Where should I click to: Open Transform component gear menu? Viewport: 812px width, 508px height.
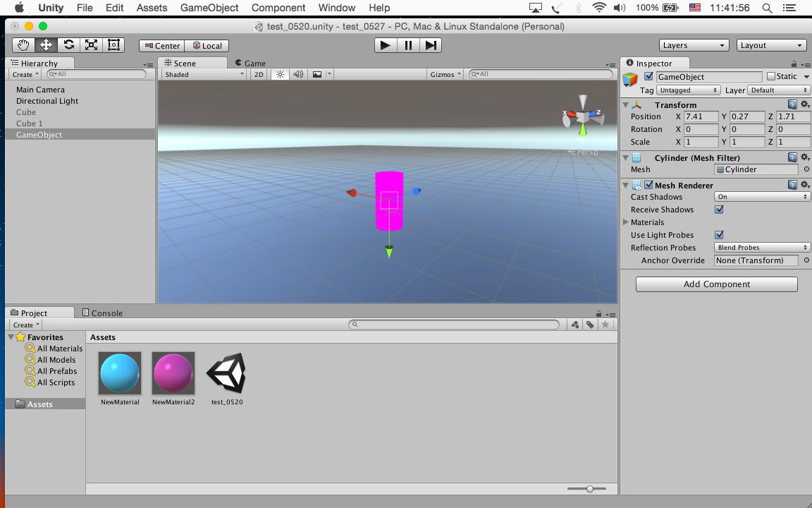tap(805, 104)
